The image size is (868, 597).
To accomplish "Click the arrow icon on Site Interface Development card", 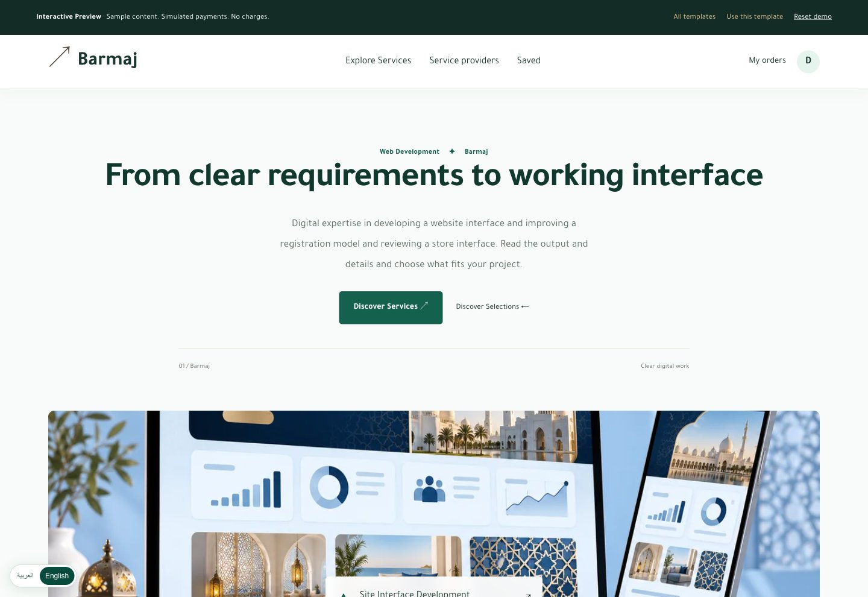I will pyautogui.click(x=528, y=594).
